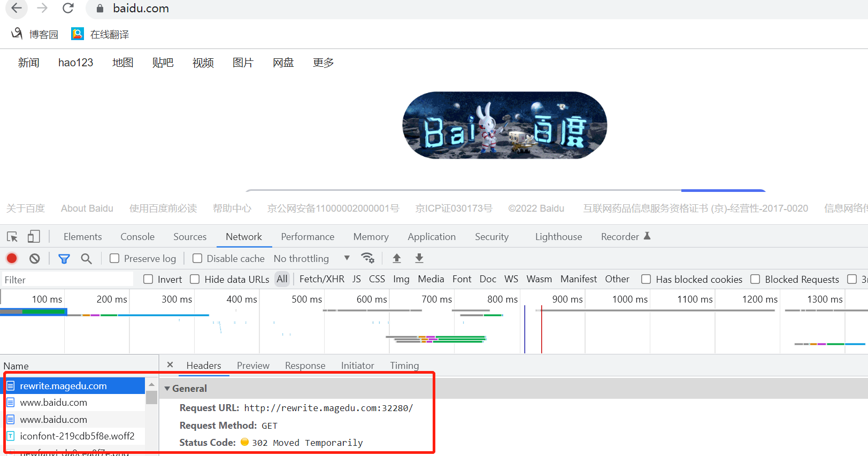Click the request list scrollbar up arrow
This screenshot has width=868, height=456.
pyautogui.click(x=151, y=385)
